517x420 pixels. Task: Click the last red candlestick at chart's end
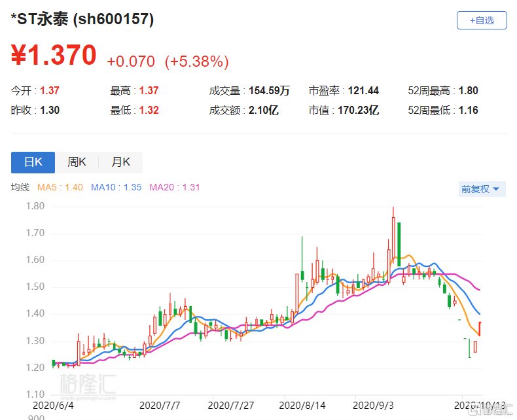(x=480, y=328)
